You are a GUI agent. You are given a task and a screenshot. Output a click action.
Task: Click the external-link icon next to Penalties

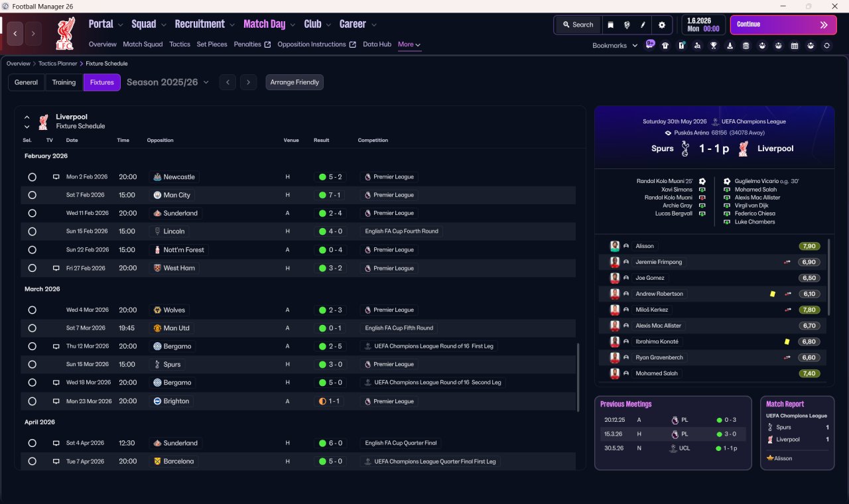267,44
